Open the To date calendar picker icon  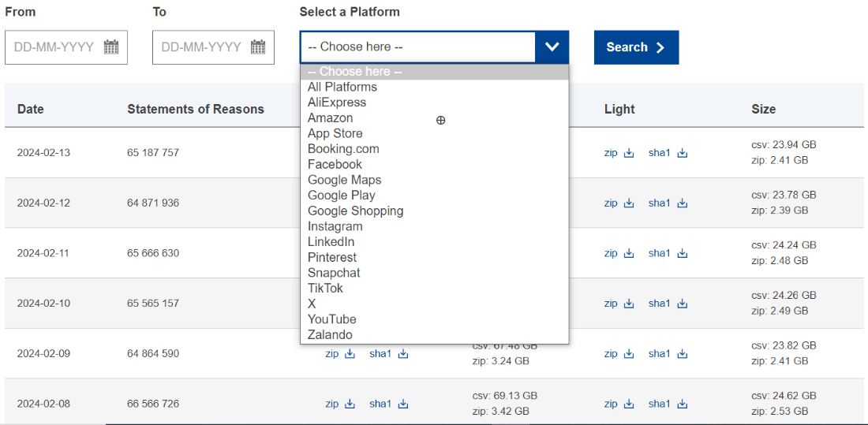tap(258, 47)
